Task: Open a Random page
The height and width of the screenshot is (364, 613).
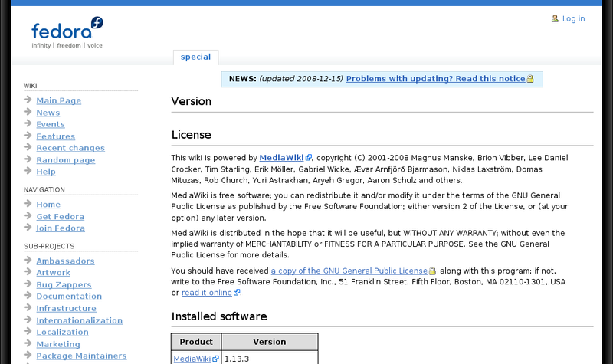Action: point(66,160)
